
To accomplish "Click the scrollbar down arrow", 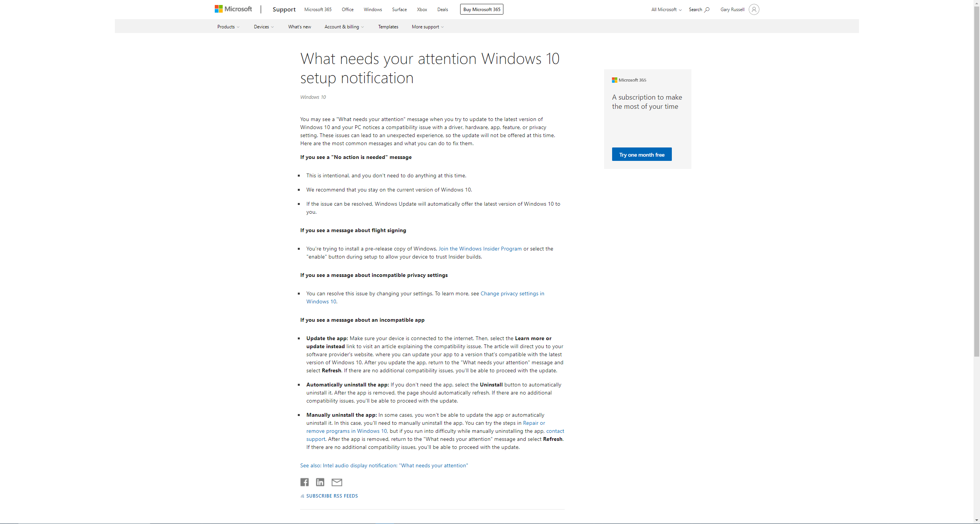I will (x=977, y=521).
